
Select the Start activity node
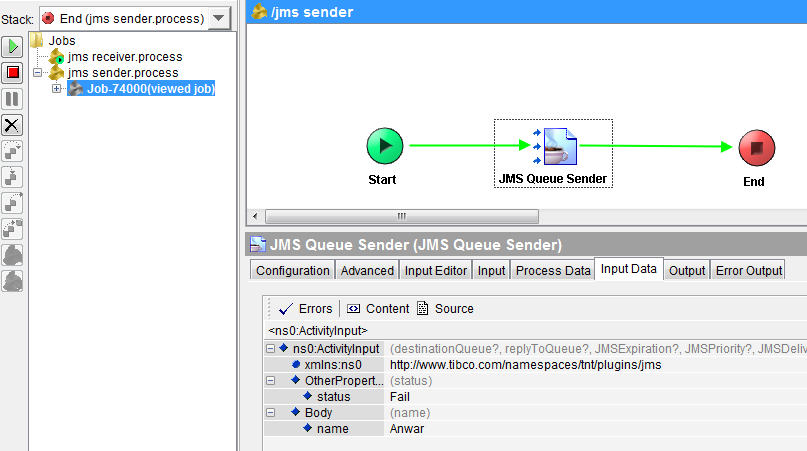click(384, 146)
